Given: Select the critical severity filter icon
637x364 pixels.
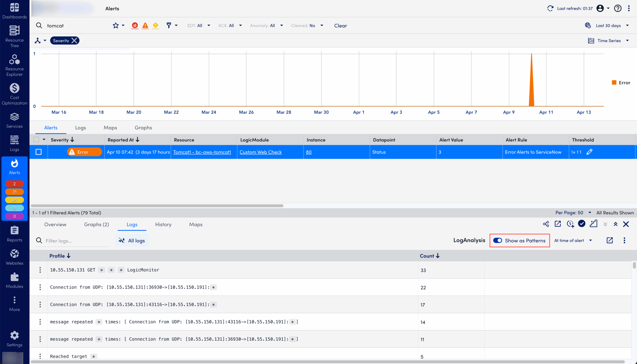Looking at the screenshot, I should point(135,25).
